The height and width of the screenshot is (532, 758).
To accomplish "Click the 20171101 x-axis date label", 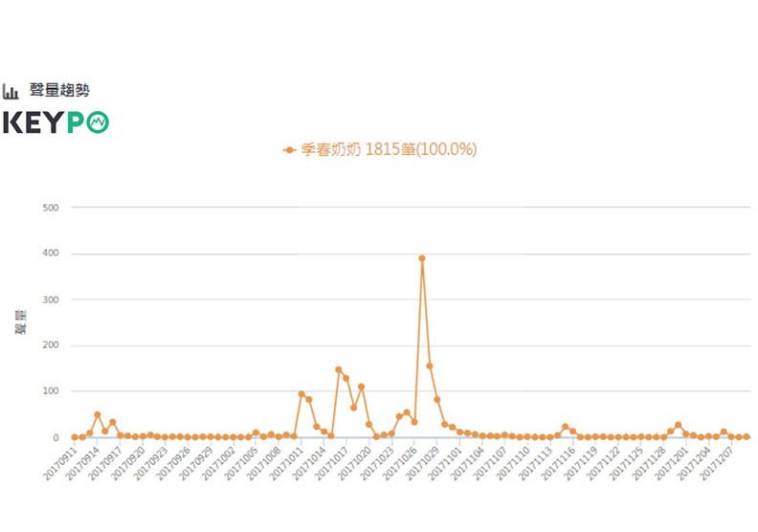I will point(445,463).
